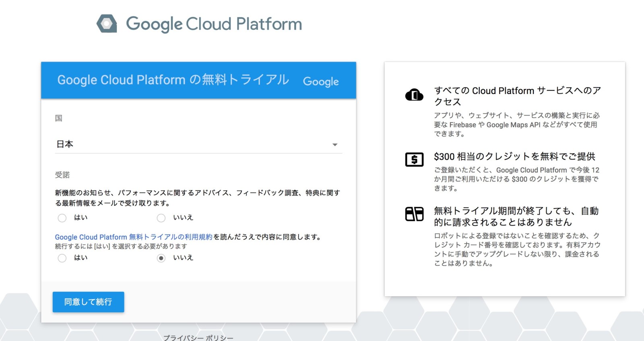Viewport: 644px width, 341px height.
Task: Click the text about 新機能のお知らせ email updates
Action: [x=198, y=198]
